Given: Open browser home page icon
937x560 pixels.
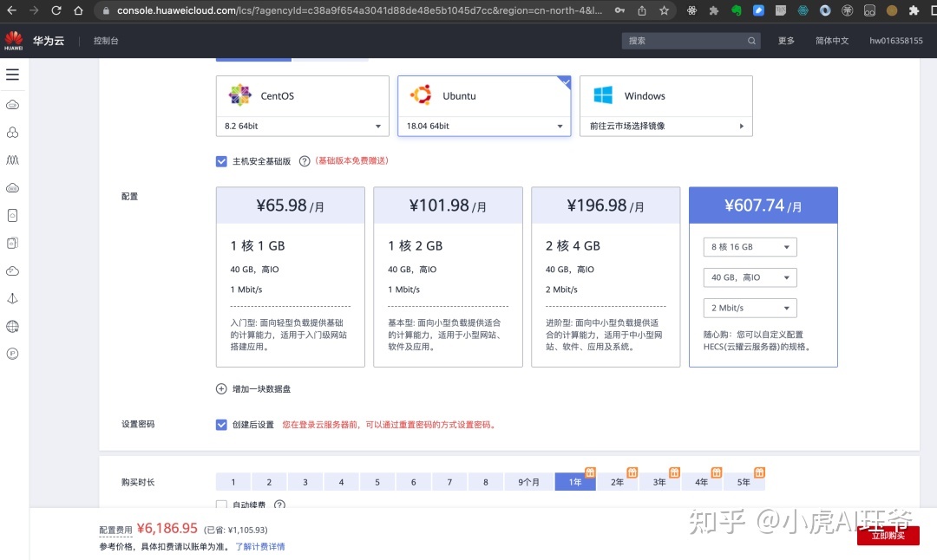Looking at the screenshot, I should [78, 10].
